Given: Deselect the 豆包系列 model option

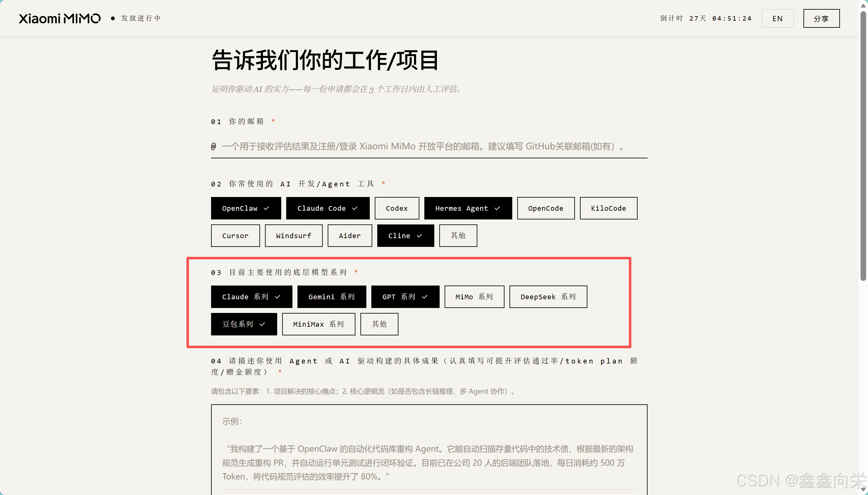Looking at the screenshot, I should [244, 324].
